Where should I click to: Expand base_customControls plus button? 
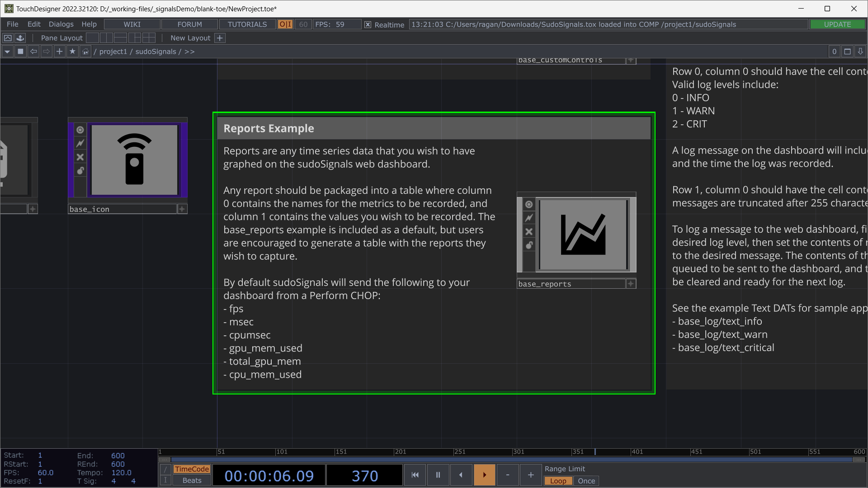[x=631, y=60]
